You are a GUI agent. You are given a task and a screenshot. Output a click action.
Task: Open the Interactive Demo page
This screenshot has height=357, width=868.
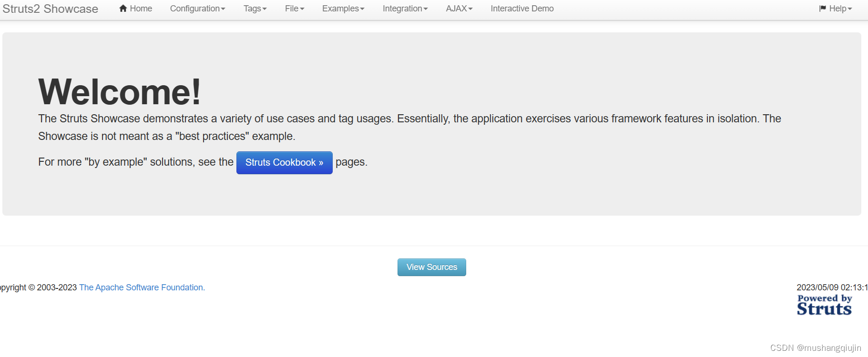tap(522, 9)
